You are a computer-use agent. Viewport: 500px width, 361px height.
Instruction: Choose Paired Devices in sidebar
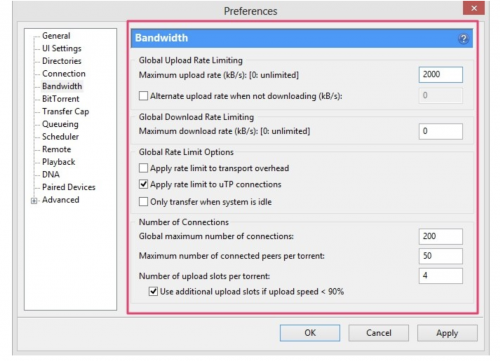[69, 187]
